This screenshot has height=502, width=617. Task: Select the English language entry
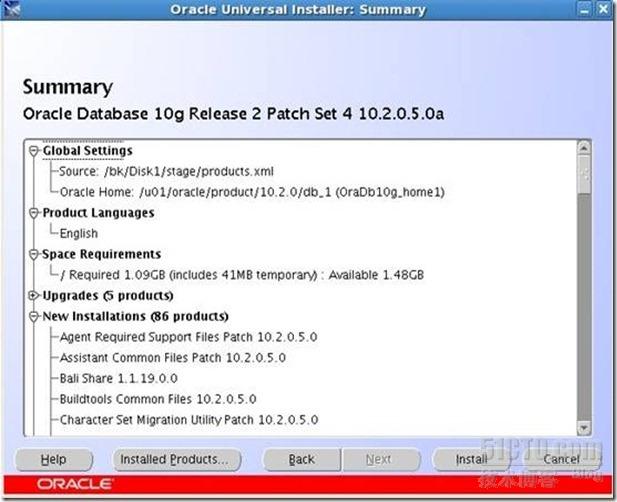(79, 234)
